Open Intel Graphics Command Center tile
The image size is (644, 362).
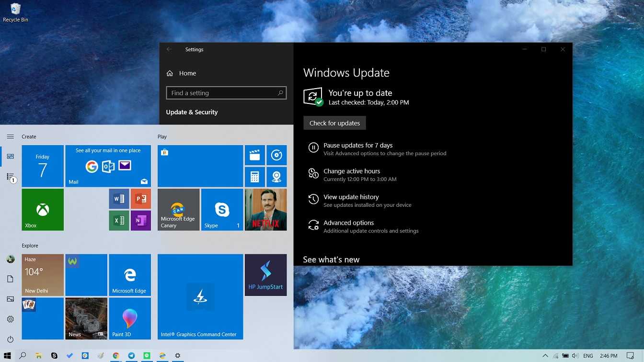[x=200, y=297]
